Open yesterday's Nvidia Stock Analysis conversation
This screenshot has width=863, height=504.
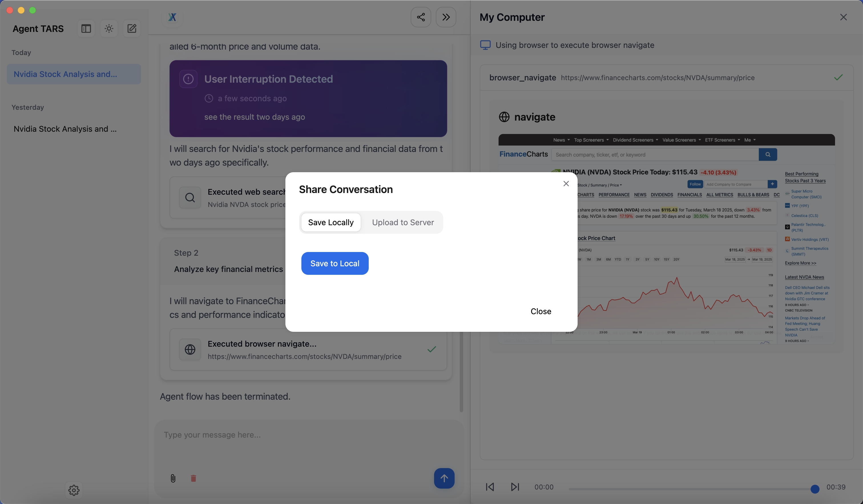tap(65, 129)
